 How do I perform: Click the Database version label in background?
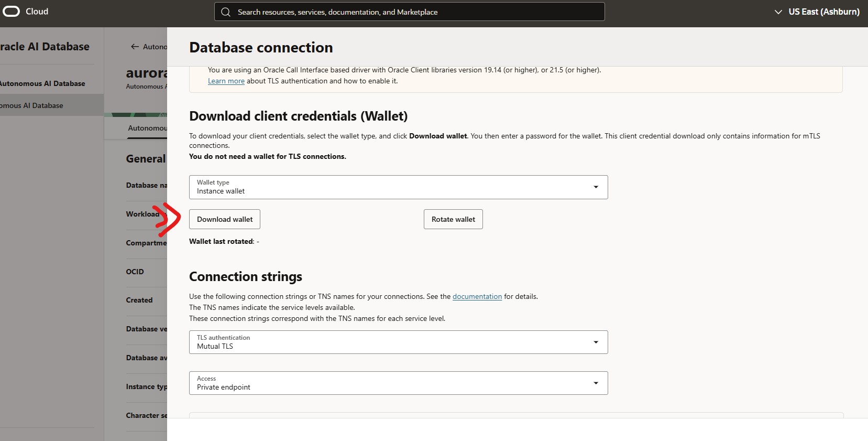click(x=147, y=329)
